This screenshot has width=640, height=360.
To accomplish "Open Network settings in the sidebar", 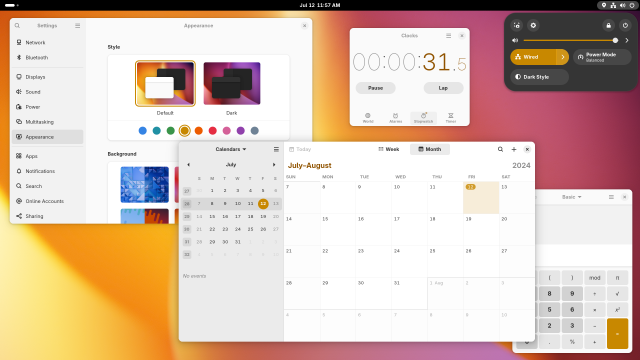I will [47, 42].
